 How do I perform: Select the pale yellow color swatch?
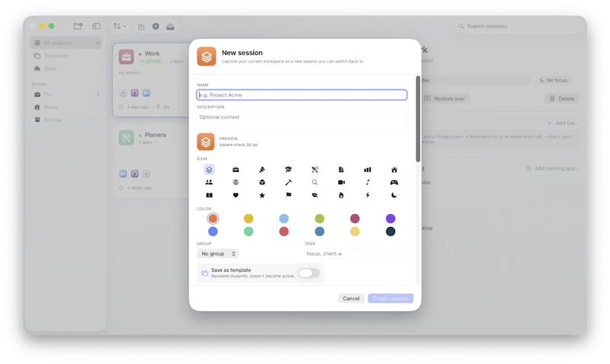click(355, 231)
